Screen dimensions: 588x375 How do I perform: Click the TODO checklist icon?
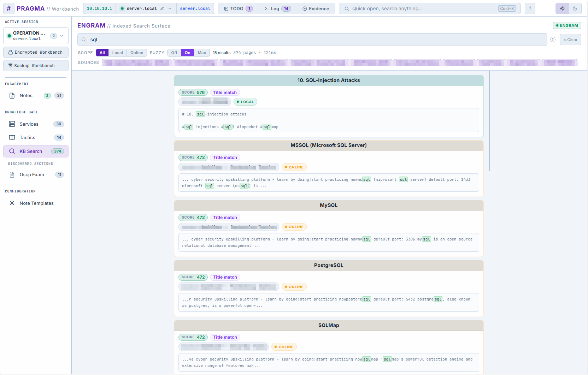coord(226,8)
